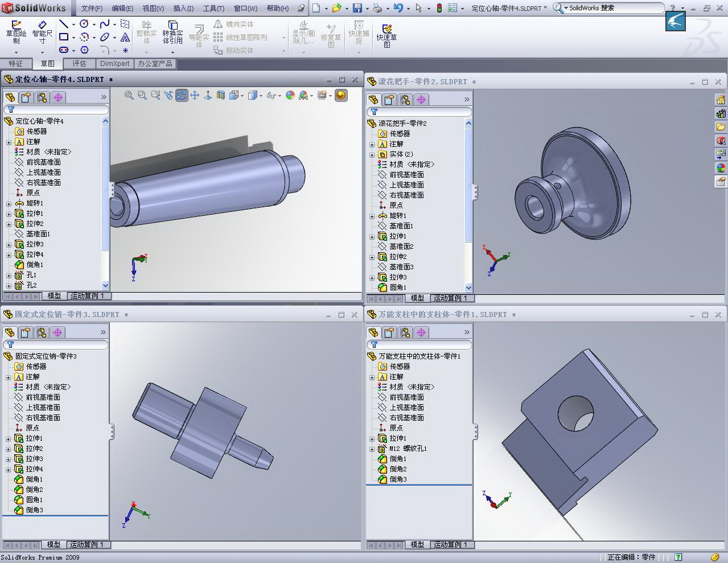Expand 旋转1 feature in 零件4 tree
The image size is (728, 563).
point(9,203)
